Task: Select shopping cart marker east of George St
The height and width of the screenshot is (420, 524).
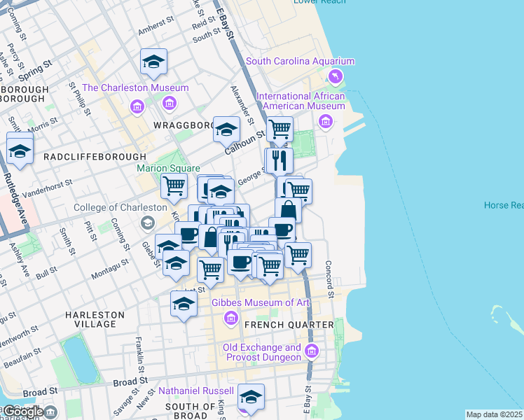Action: coord(298,190)
